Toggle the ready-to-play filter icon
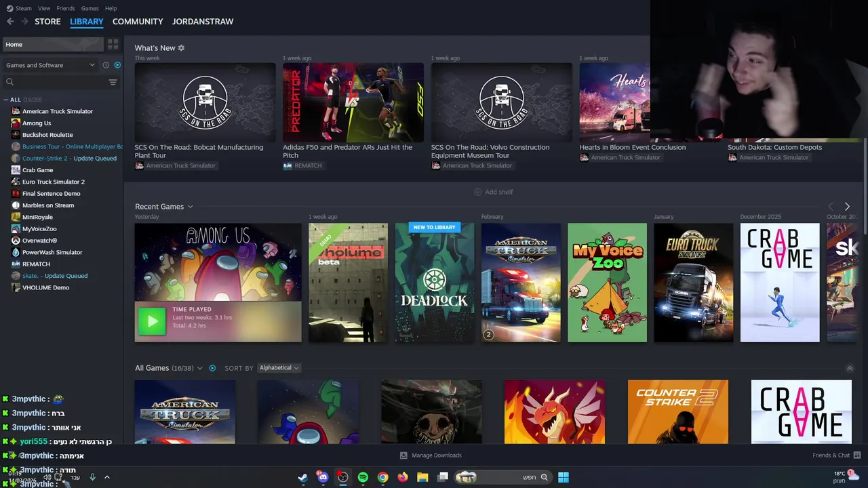Image resolution: width=868 pixels, height=488 pixels. [117, 65]
